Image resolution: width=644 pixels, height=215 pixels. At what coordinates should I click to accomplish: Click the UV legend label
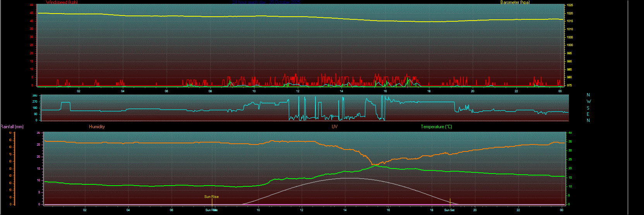[334, 127]
